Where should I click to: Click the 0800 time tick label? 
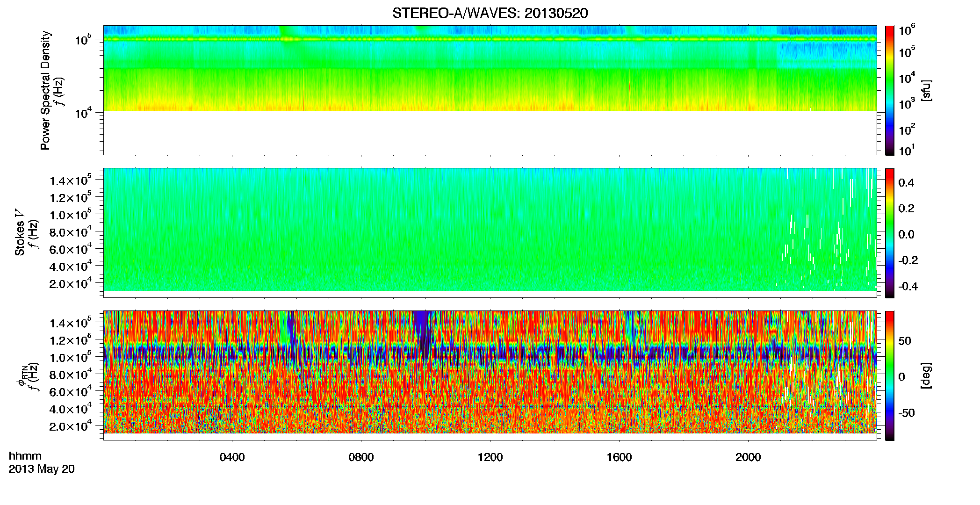click(361, 457)
